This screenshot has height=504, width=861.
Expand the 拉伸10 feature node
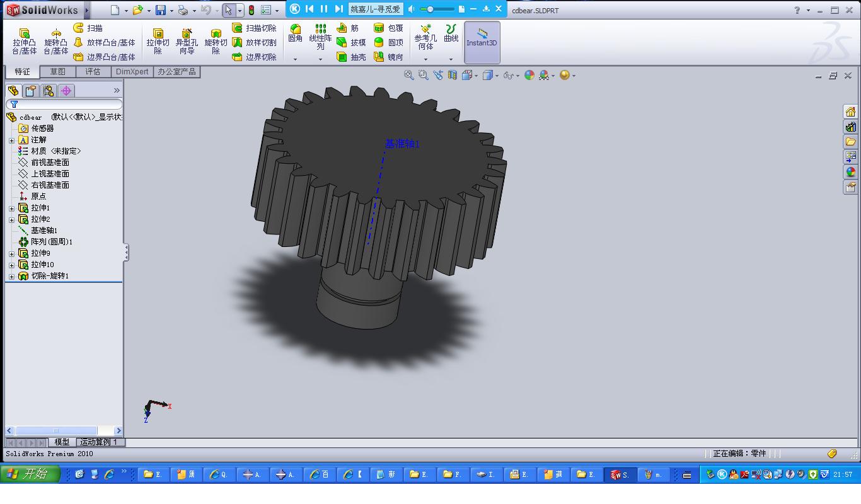coord(11,265)
